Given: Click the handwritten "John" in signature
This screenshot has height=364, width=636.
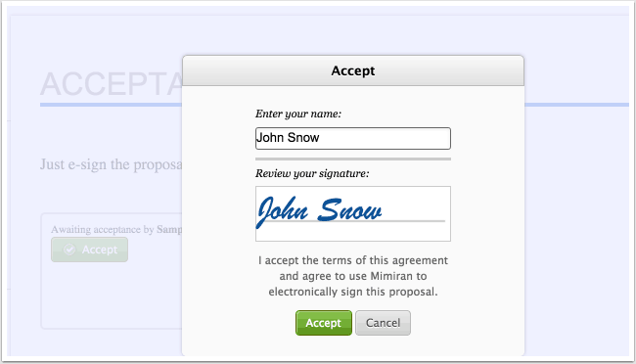Looking at the screenshot, I should click(x=283, y=211).
